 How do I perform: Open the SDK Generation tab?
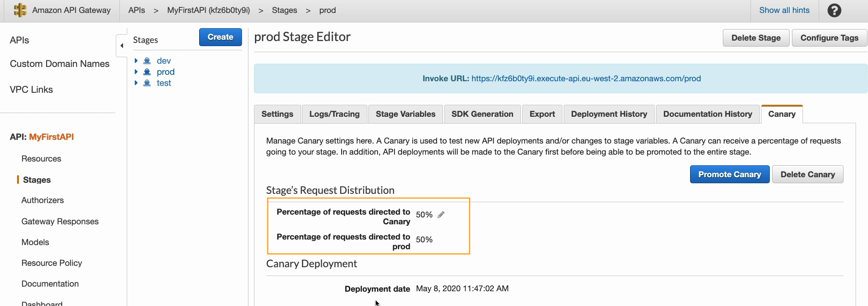point(483,114)
